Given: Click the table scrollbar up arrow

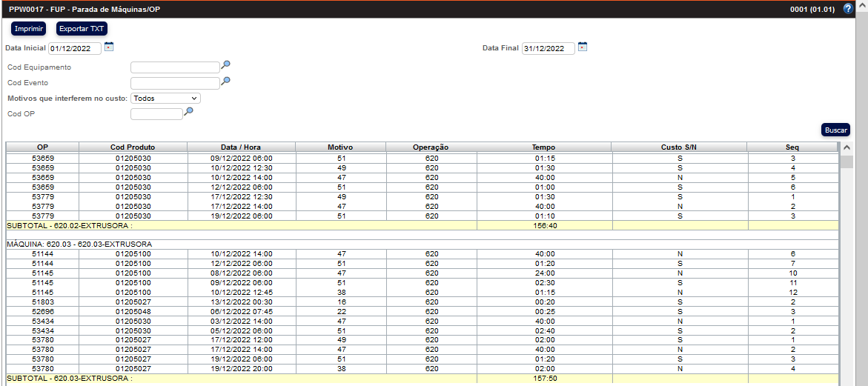Looking at the screenshot, I should [846, 147].
